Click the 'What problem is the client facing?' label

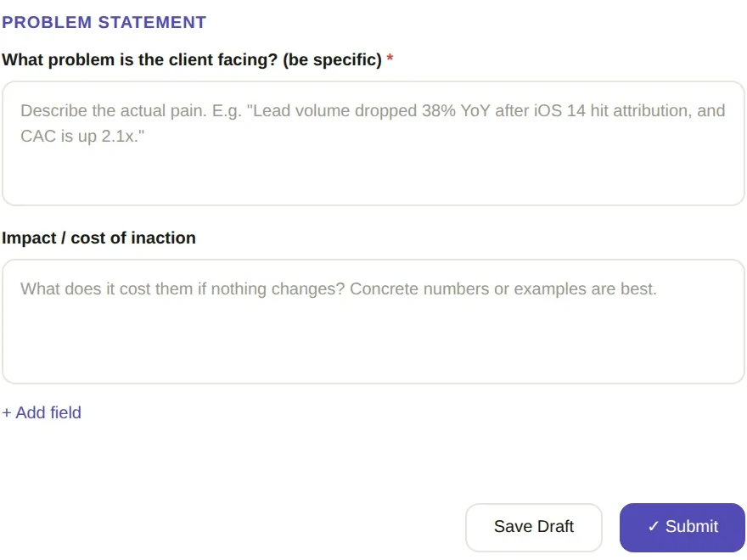click(192, 60)
